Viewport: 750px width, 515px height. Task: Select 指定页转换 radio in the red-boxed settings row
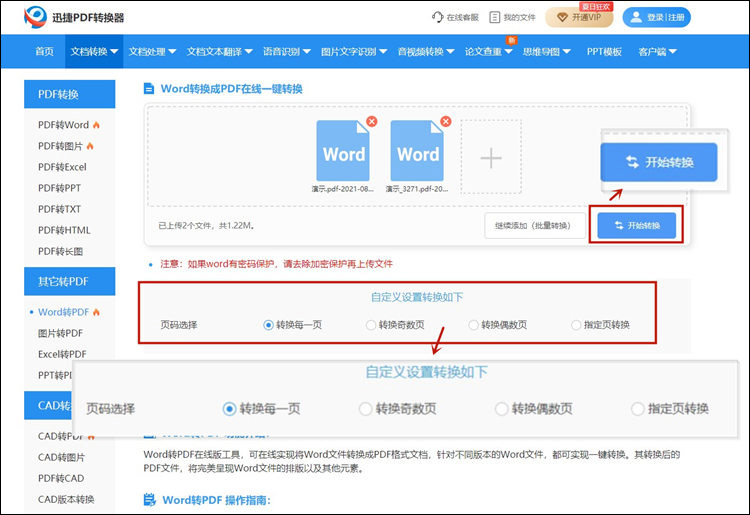576,325
